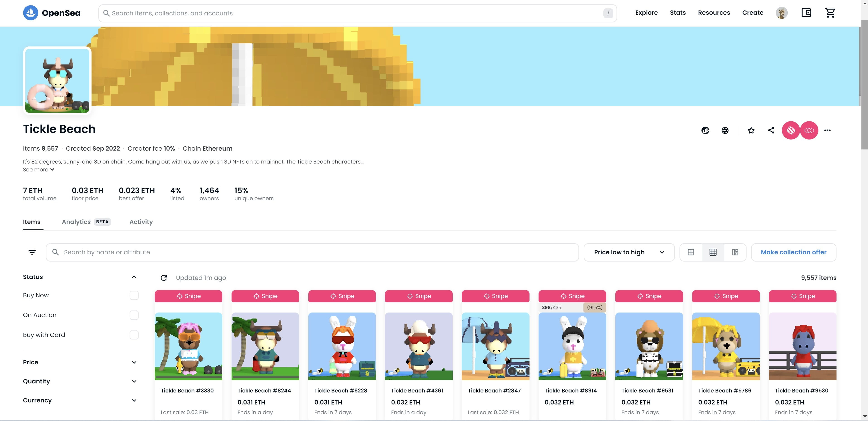The image size is (868, 421).
Task: Switch to the Activity tab
Action: (x=141, y=222)
